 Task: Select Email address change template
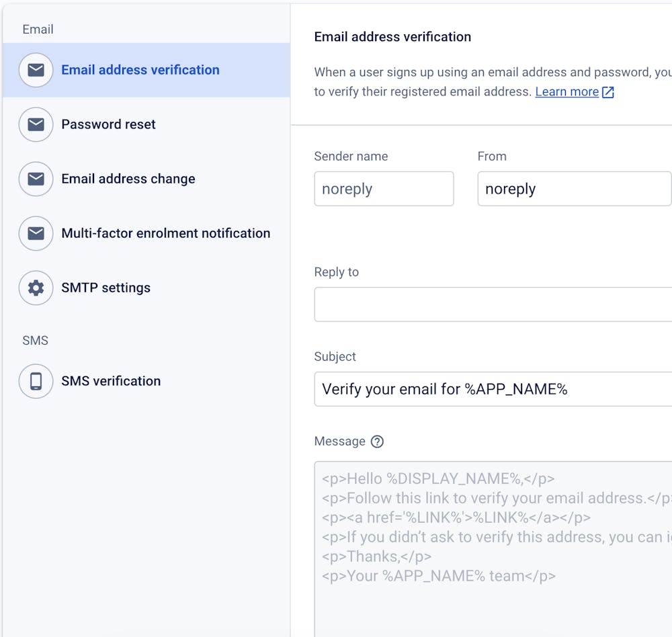tap(128, 179)
